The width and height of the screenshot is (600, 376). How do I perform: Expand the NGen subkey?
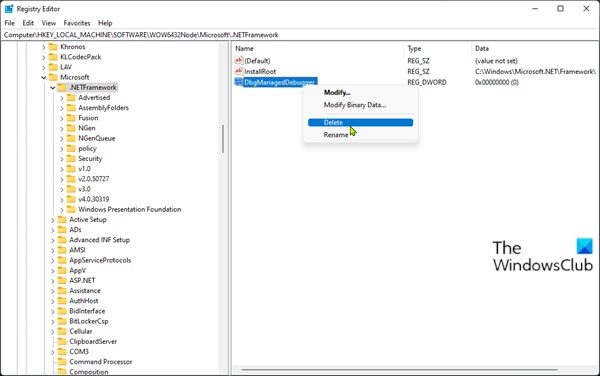[62, 129]
